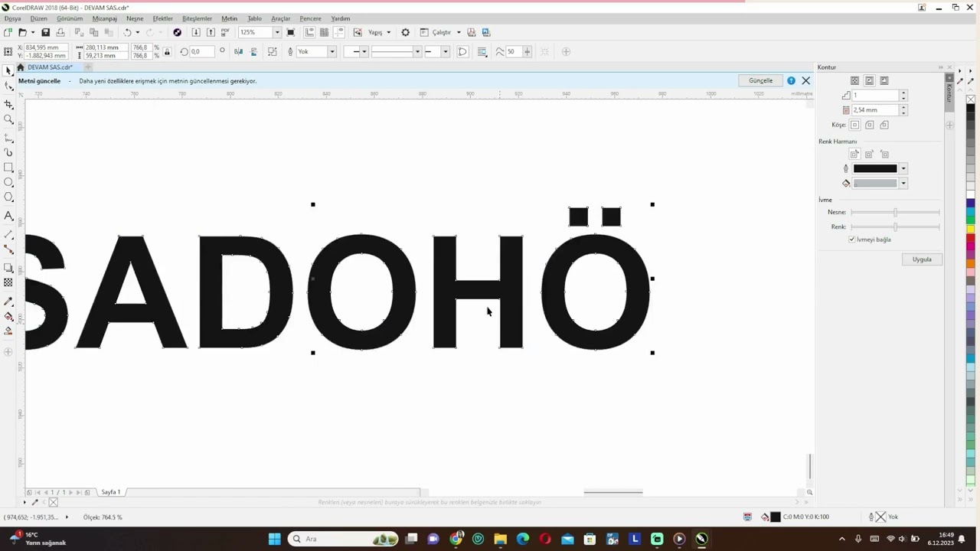Adjust the Renk acceleration slider
Viewport: 980px width, 551px height.
pyautogui.click(x=895, y=227)
